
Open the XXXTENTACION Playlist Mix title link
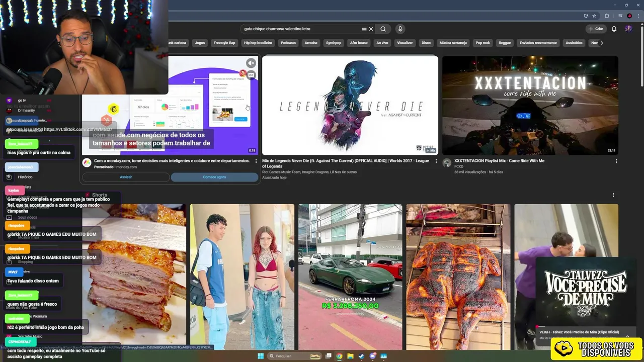coord(499,161)
